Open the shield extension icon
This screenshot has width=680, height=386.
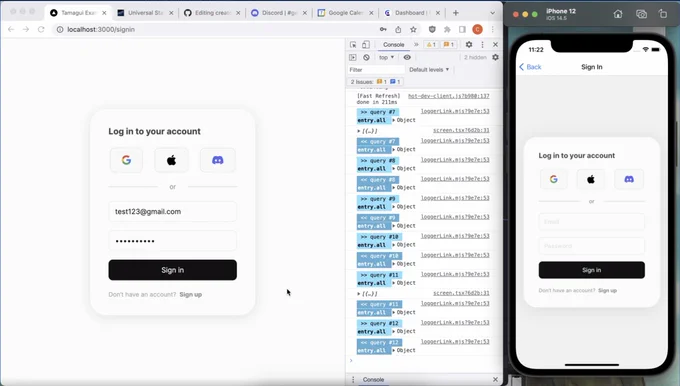click(x=432, y=29)
